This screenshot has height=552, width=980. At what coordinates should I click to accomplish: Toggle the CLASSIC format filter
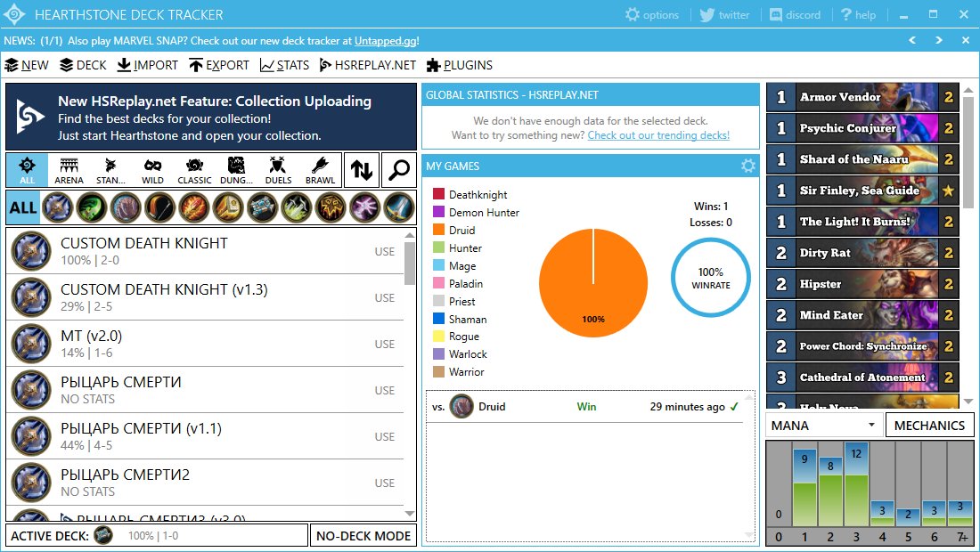pyautogui.click(x=194, y=170)
